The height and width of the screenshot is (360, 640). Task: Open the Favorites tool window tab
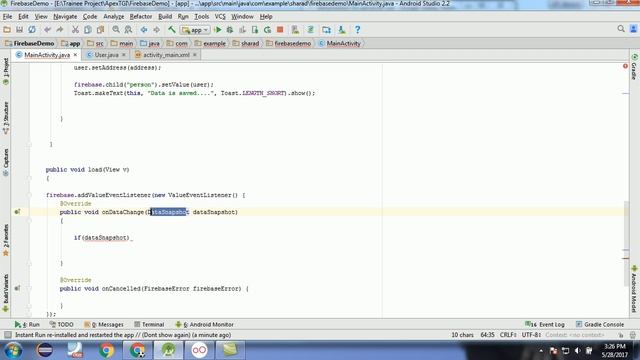coord(6,240)
